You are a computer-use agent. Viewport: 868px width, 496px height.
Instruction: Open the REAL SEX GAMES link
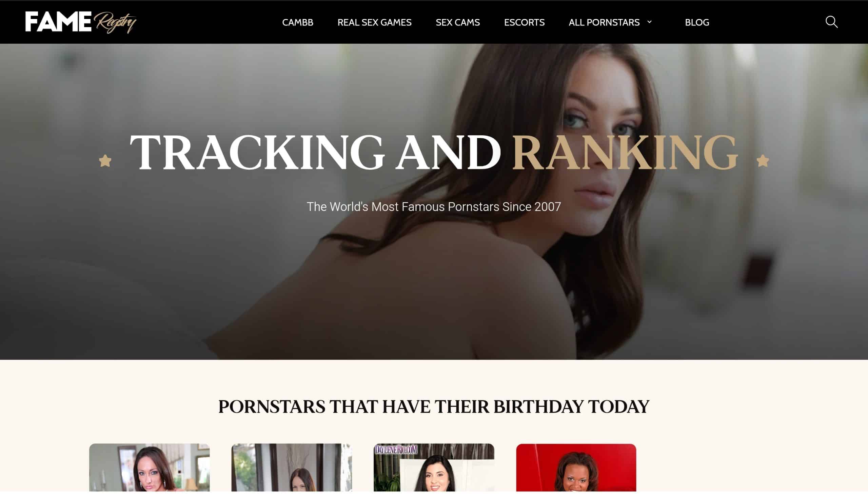click(374, 22)
